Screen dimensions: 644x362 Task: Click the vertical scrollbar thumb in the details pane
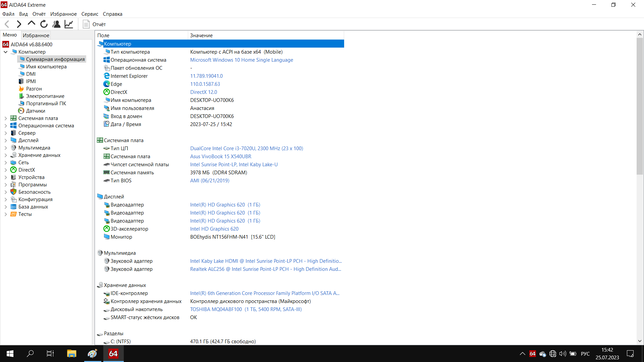coord(640,106)
